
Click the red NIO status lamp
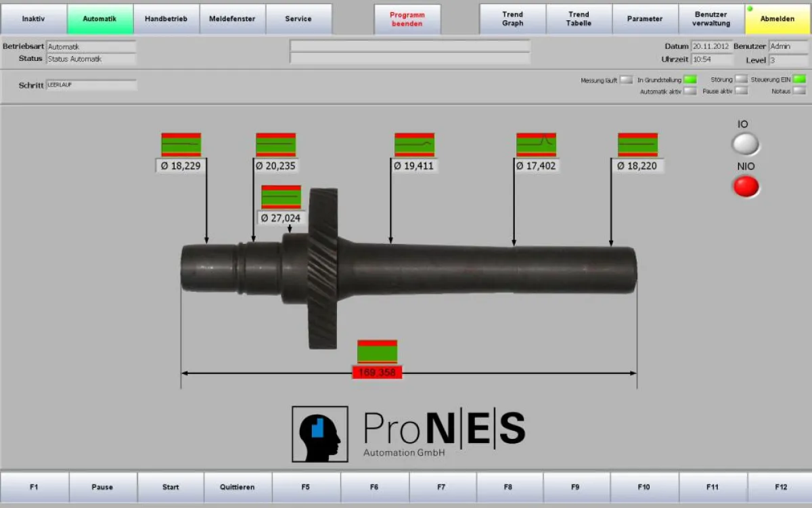click(746, 186)
